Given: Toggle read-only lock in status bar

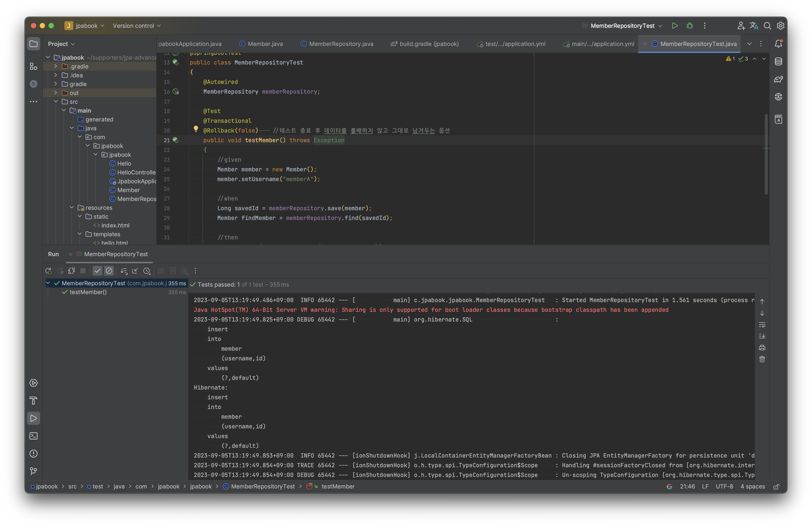Looking at the screenshot, I should 776,487.
